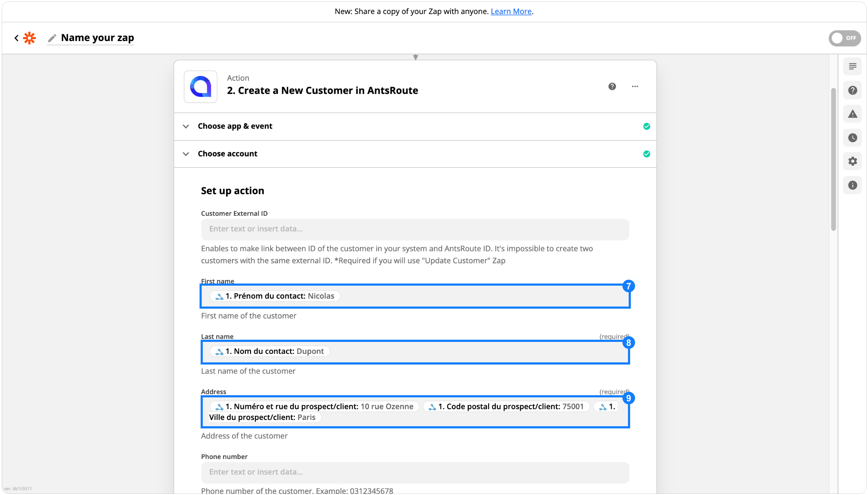Open zap history clock icon
This screenshot has width=868, height=495.
pos(853,138)
